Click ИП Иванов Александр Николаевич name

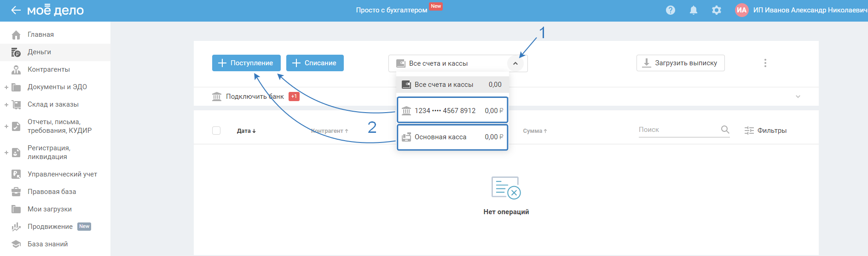click(810, 10)
